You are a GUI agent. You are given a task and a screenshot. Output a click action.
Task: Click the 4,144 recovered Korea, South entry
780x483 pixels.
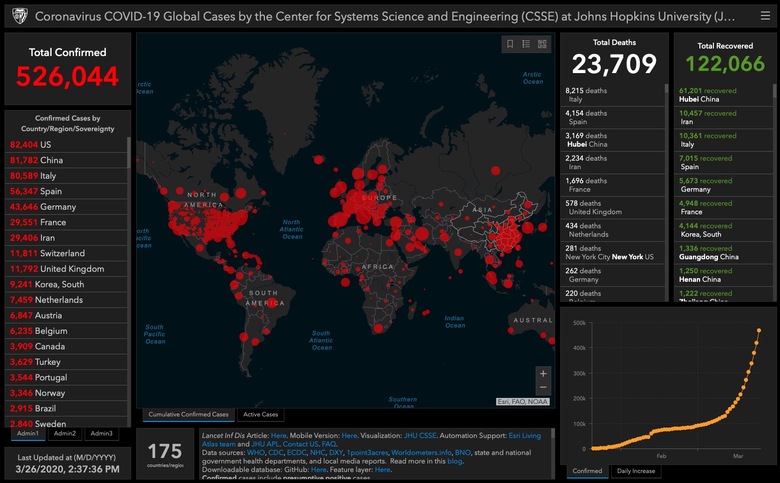(x=723, y=230)
